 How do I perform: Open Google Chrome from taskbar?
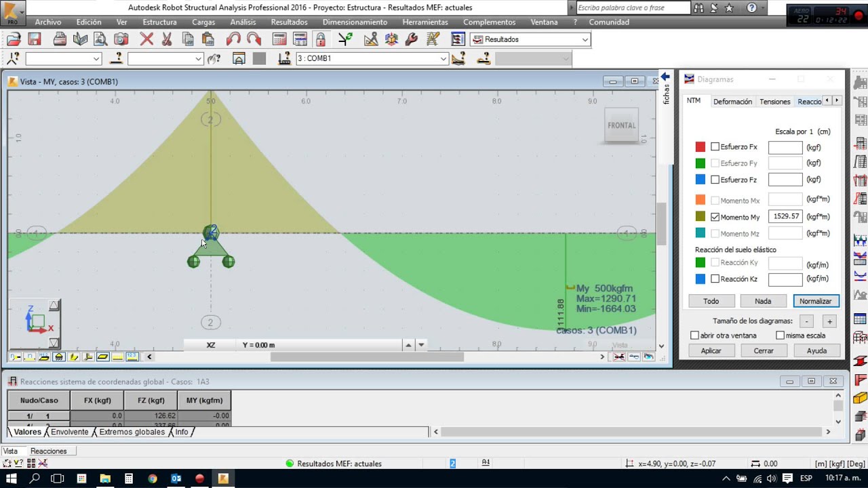click(x=153, y=479)
